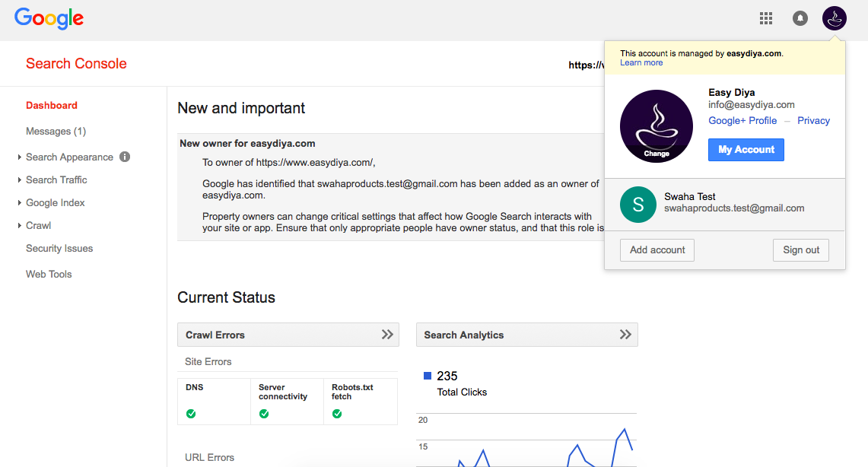Open Security Issues in the sidebar
The height and width of the screenshot is (467, 868).
[x=59, y=249]
